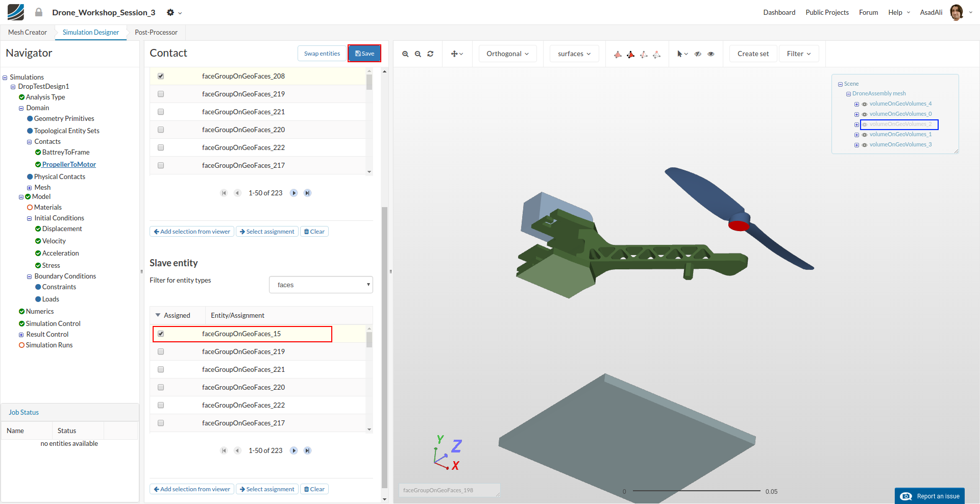Uncheck faceGroupOnGeoFaces_208 checkbox

161,76
